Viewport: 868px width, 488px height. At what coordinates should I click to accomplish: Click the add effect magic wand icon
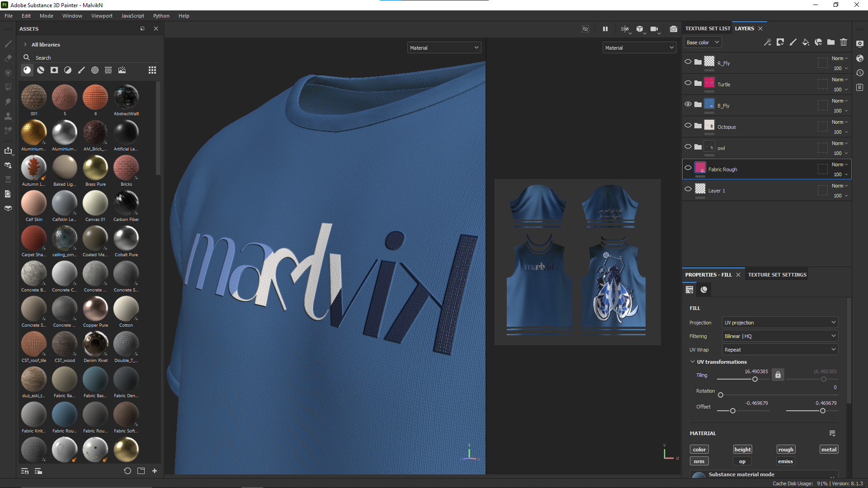(x=767, y=42)
